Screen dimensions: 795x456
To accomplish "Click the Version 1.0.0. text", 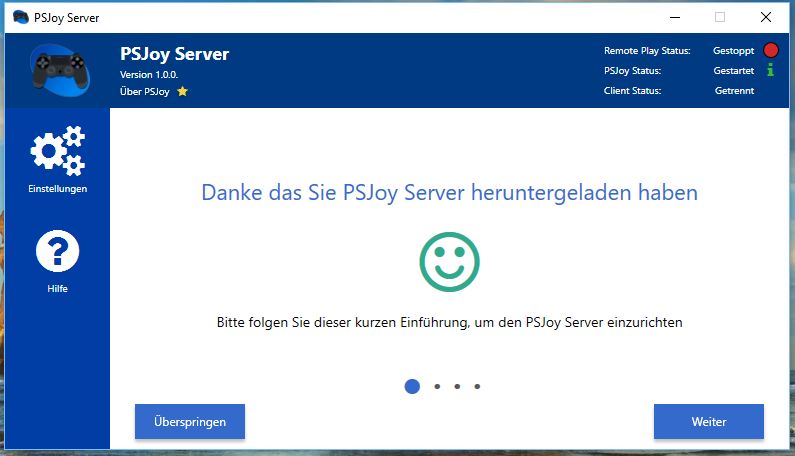I will pyautogui.click(x=149, y=75).
